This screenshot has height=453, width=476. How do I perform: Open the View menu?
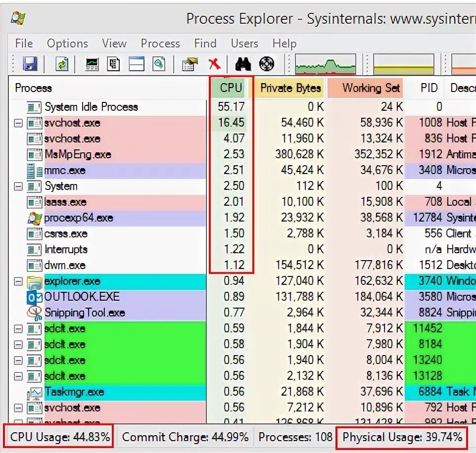click(x=114, y=44)
